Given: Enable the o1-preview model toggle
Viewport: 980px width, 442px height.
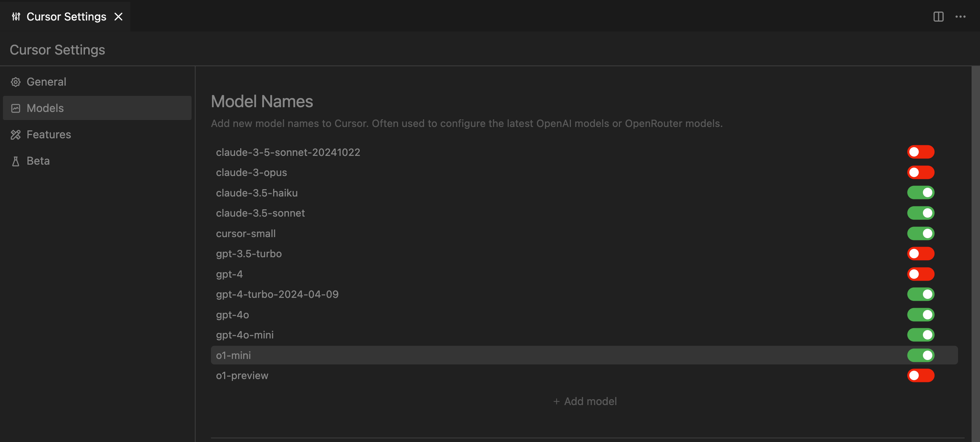Looking at the screenshot, I should (x=921, y=375).
